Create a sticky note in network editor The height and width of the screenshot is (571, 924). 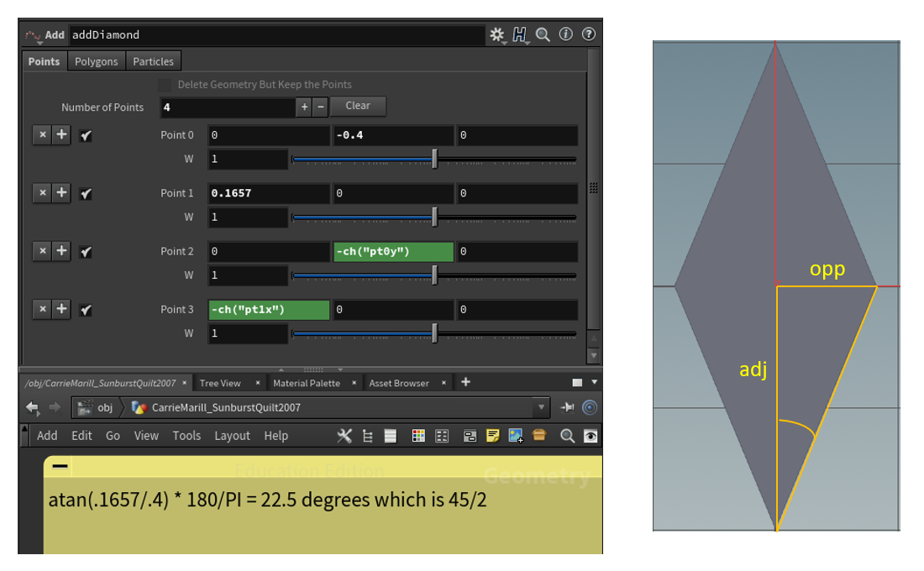[x=493, y=435]
